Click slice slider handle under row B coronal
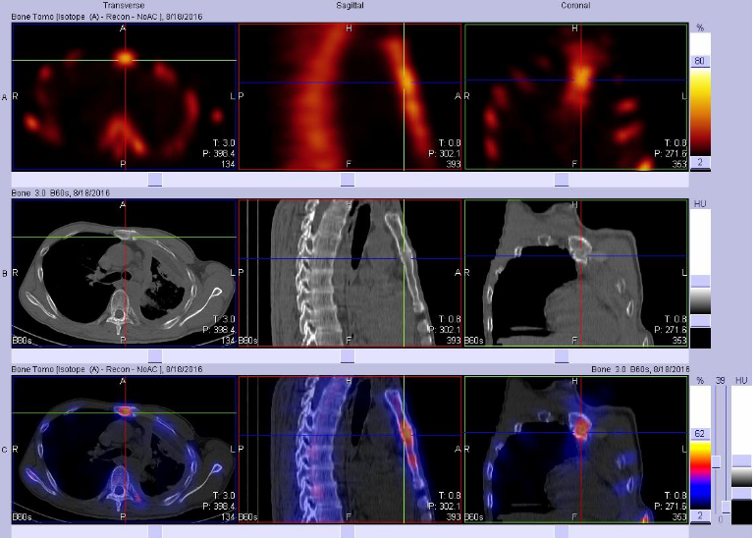 tap(561, 355)
